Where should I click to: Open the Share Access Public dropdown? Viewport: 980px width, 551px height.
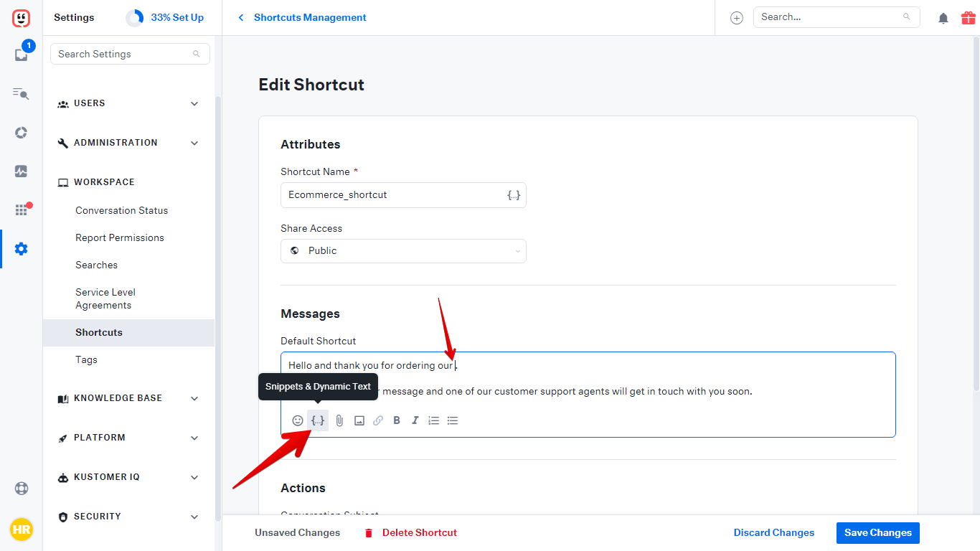(x=403, y=251)
